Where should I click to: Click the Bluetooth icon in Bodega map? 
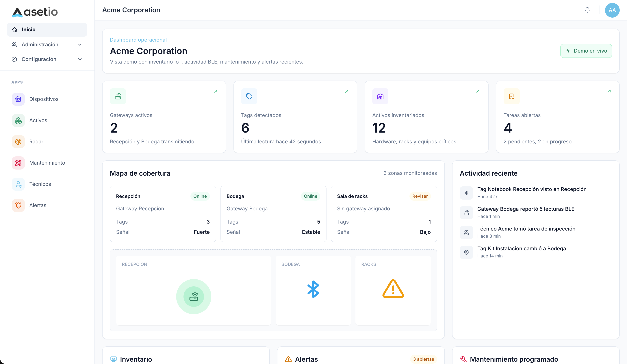(313, 289)
